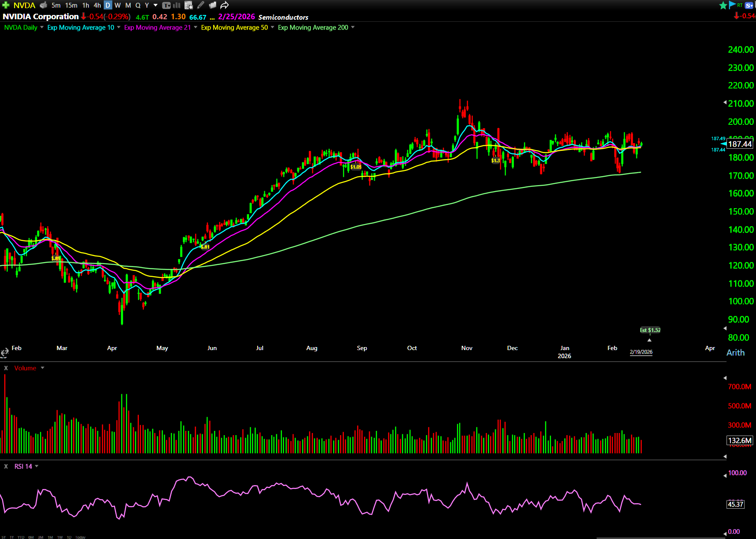Click the 3M range shortcut at bottom

[41, 537]
